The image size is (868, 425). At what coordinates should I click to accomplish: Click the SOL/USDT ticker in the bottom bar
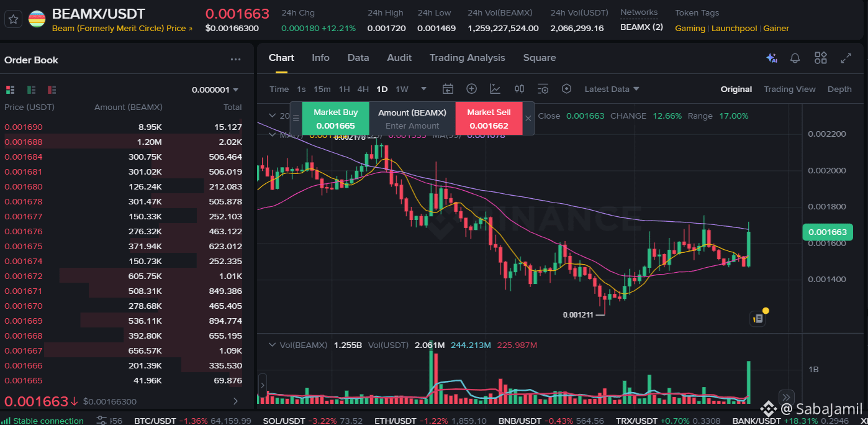313,421
